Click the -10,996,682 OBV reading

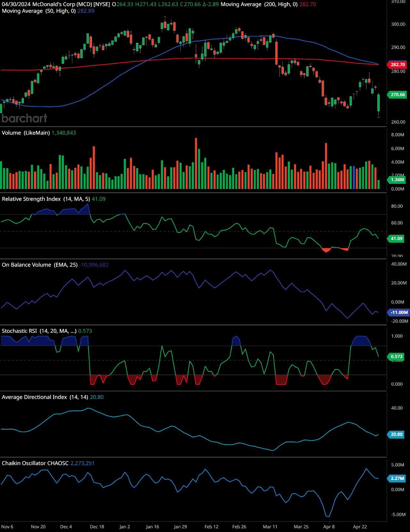click(x=94, y=265)
